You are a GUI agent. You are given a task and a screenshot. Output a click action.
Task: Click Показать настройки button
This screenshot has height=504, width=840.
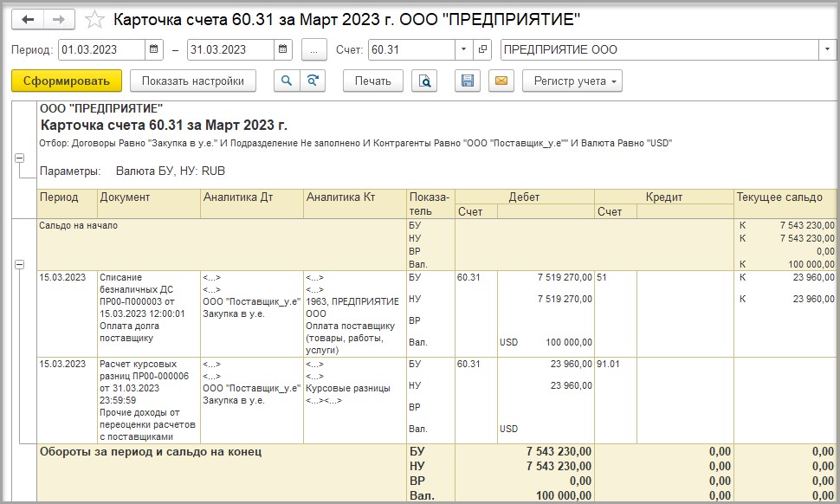click(x=193, y=81)
